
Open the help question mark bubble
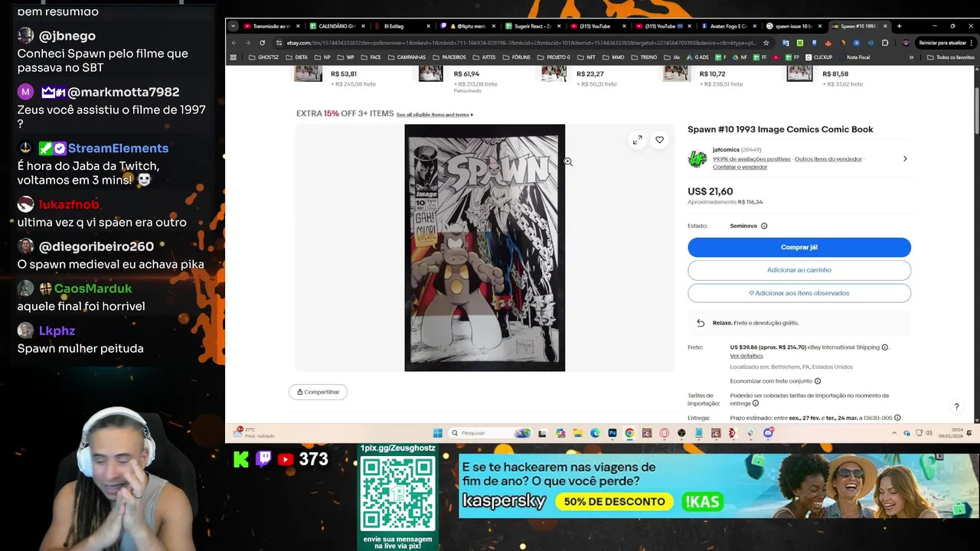pos(956,407)
